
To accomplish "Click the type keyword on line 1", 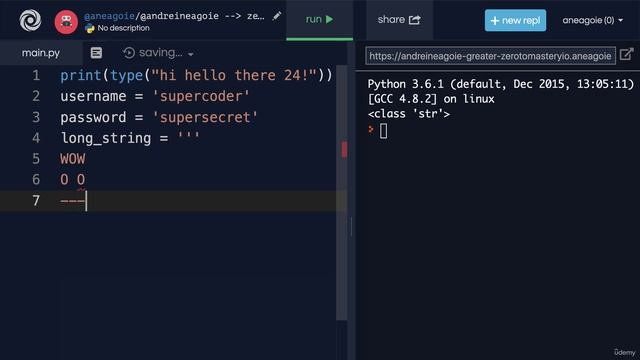I will pos(127,76).
